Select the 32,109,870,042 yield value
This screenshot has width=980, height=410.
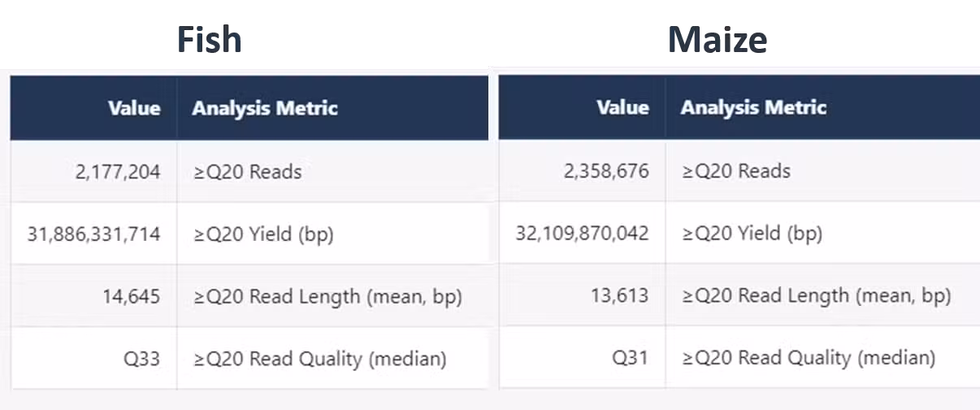[582, 233]
